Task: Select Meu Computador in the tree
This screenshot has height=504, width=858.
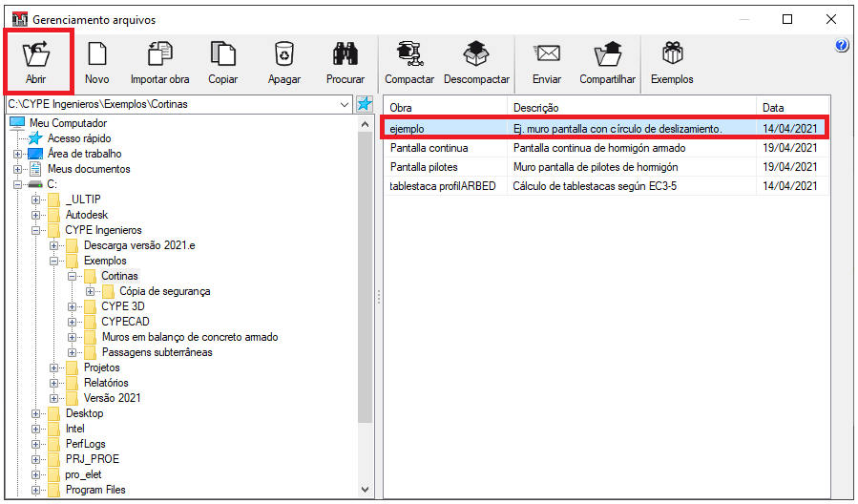Action: pyautogui.click(x=68, y=123)
